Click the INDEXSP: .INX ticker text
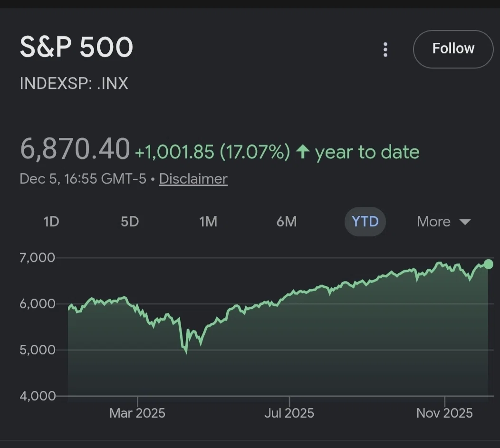The image size is (500, 448). click(x=74, y=83)
